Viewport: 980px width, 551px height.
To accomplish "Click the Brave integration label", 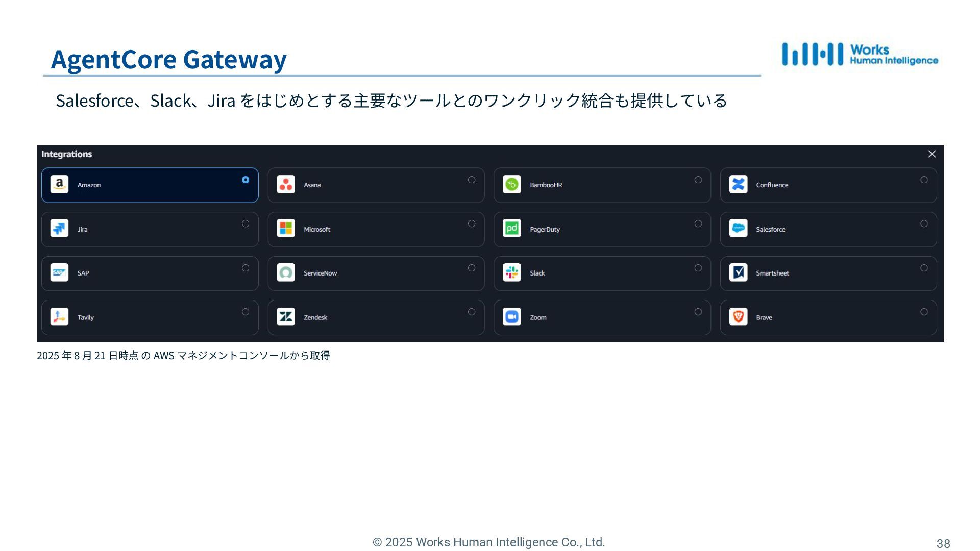I will [764, 317].
